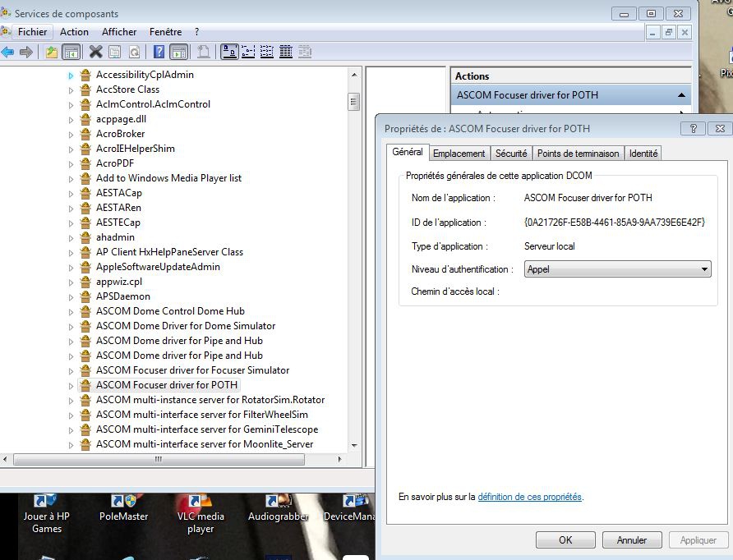Switch to the Emplacement tab
The image size is (733, 560).
click(459, 154)
